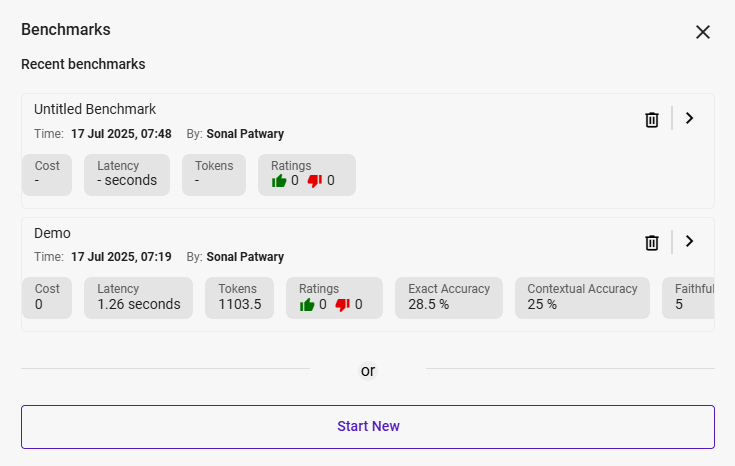
Task: Click Contextual Accuracy 25 % metric chip
Action: coord(582,297)
